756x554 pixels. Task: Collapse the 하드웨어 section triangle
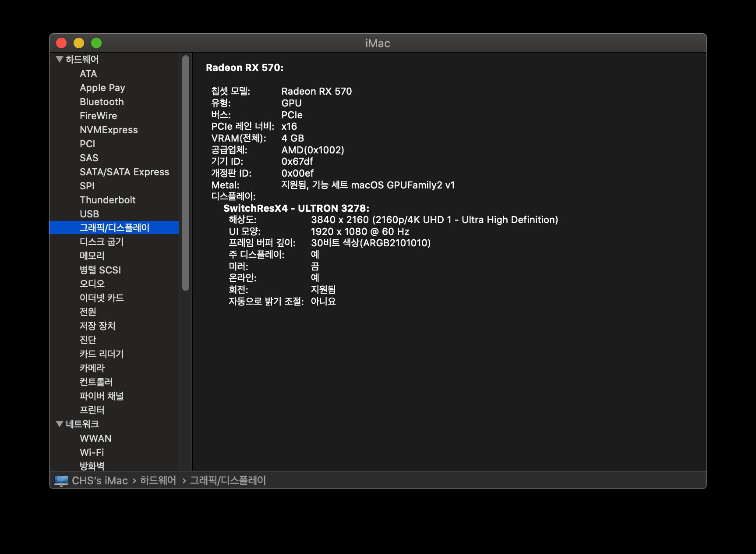pyautogui.click(x=60, y=59)
